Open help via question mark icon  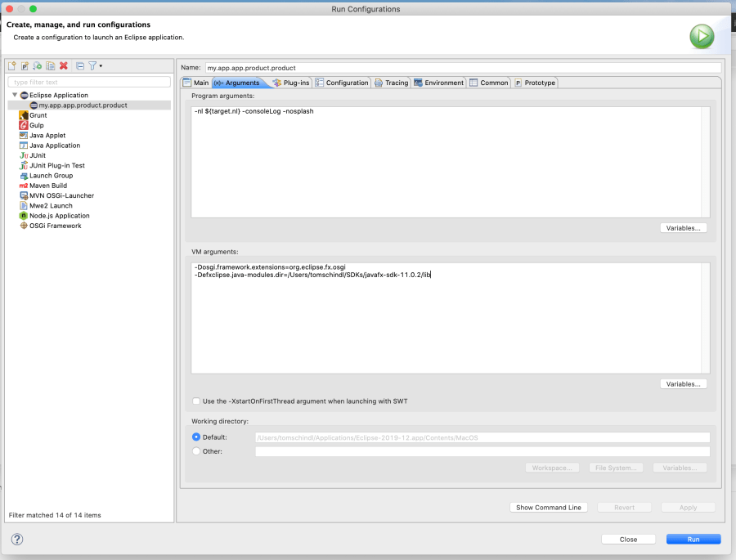coord(17,539)
